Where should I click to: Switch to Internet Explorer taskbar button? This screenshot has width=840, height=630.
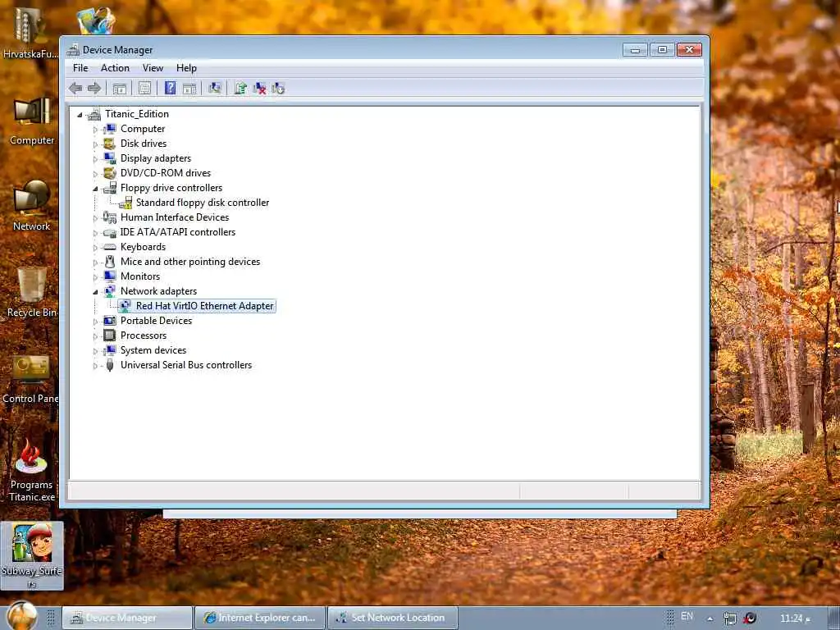pos(260,618)
